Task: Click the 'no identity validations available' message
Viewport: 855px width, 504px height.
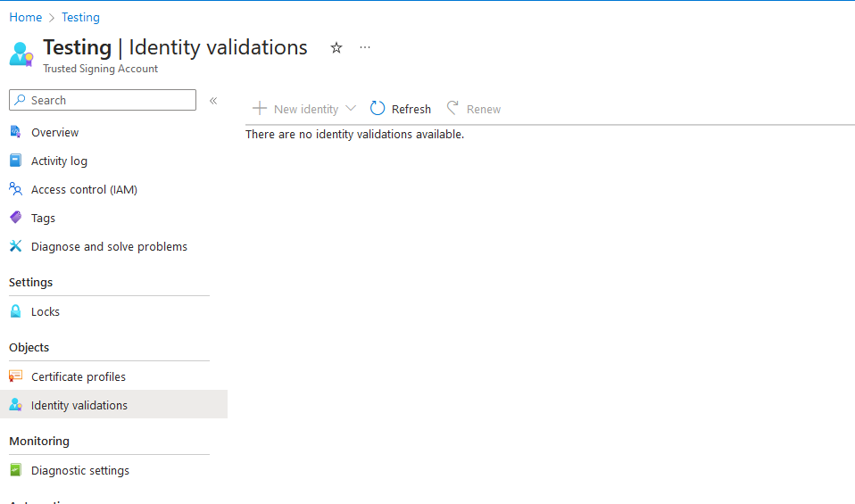Action: (x=354, y=134)
